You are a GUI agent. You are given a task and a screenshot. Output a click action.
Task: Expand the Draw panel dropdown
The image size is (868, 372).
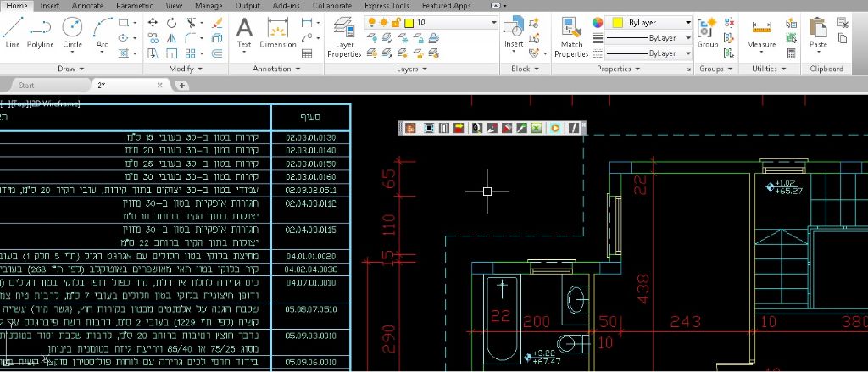(71, 69)
